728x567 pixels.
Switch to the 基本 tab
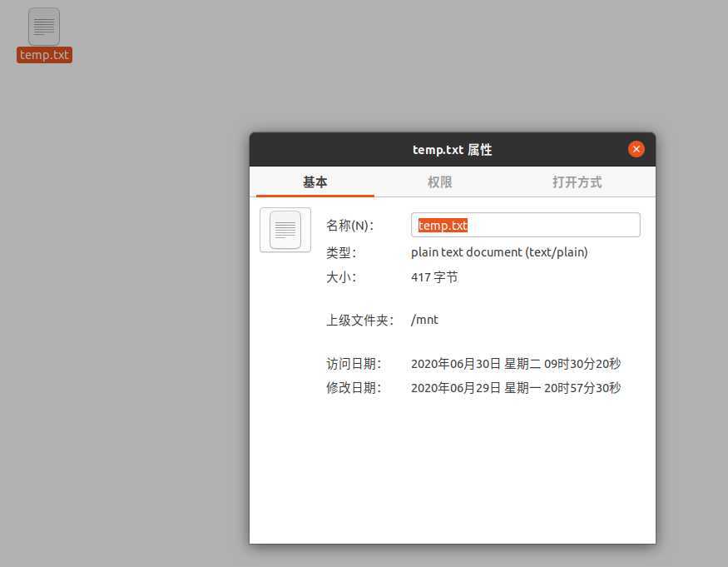[315, 182]
